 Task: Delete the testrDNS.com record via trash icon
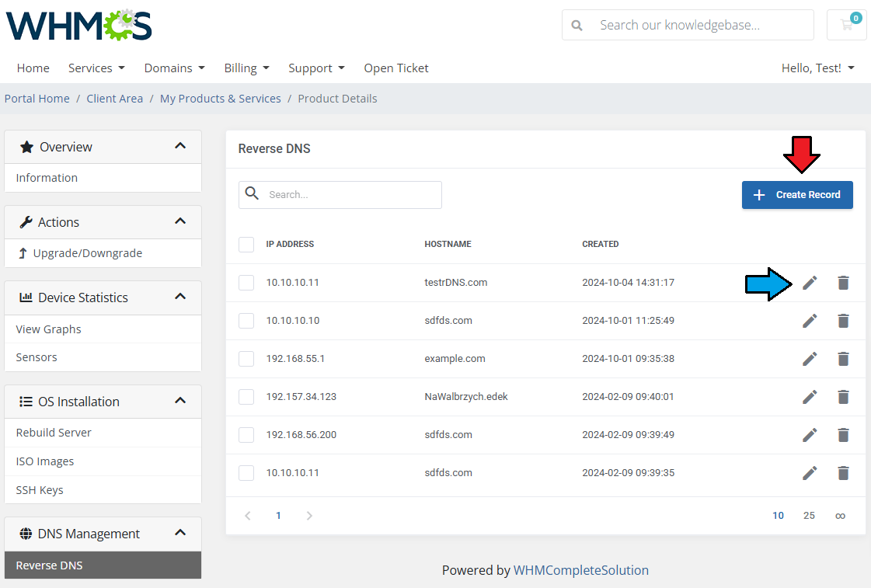click(843, 283)
